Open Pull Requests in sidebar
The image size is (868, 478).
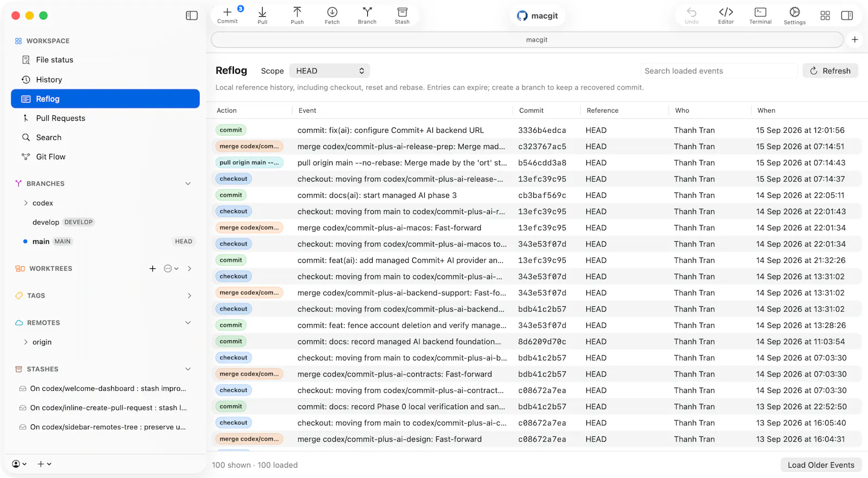tap(105, 118)
